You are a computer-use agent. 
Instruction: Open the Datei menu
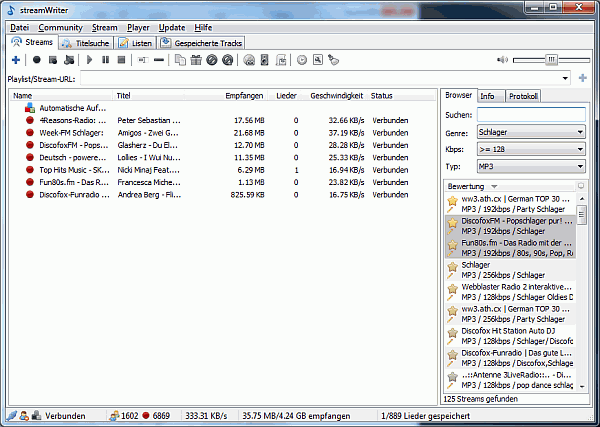click(20, 28)
